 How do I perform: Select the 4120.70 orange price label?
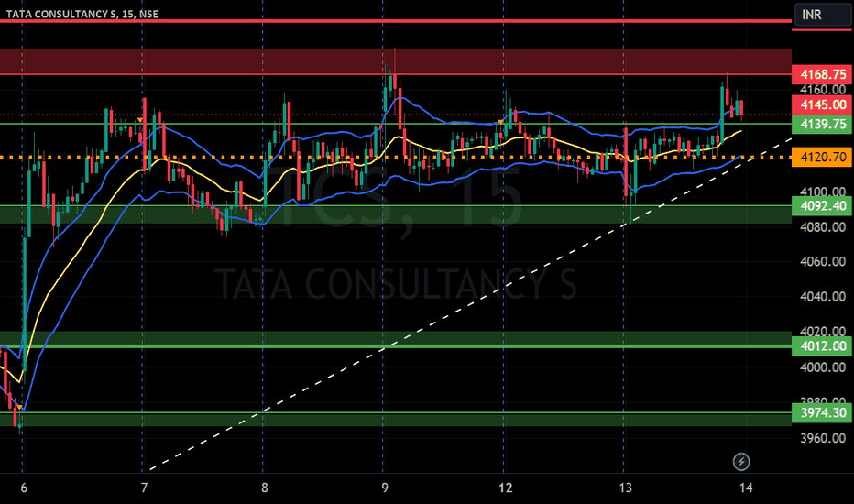tap(822, 157)
